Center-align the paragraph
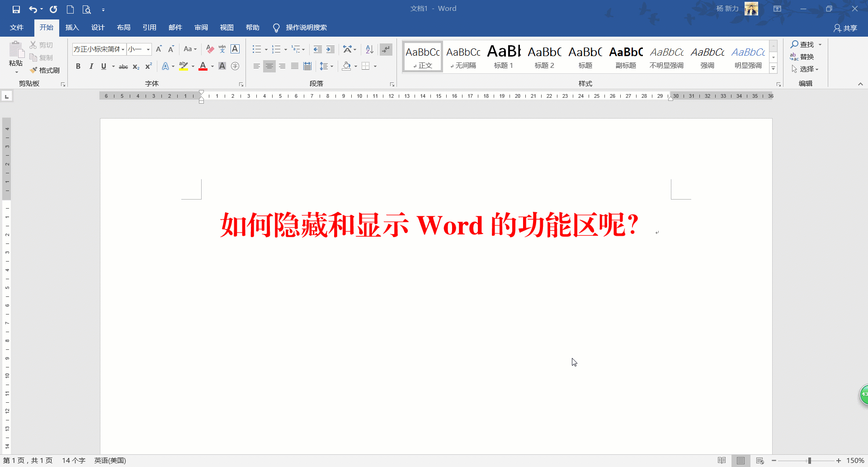The width and height of the screenshot is (868, 467). pos(269,67)
